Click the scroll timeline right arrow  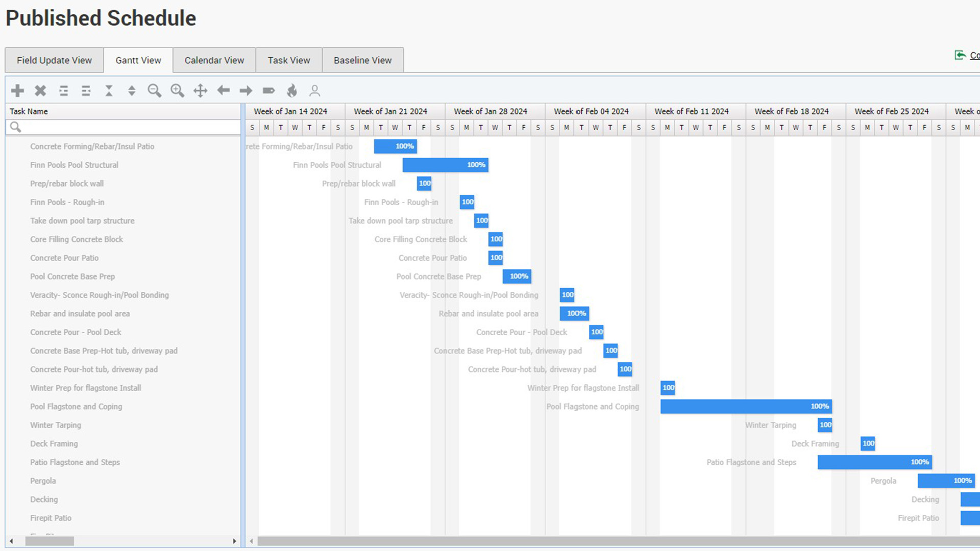coord(246,91)
